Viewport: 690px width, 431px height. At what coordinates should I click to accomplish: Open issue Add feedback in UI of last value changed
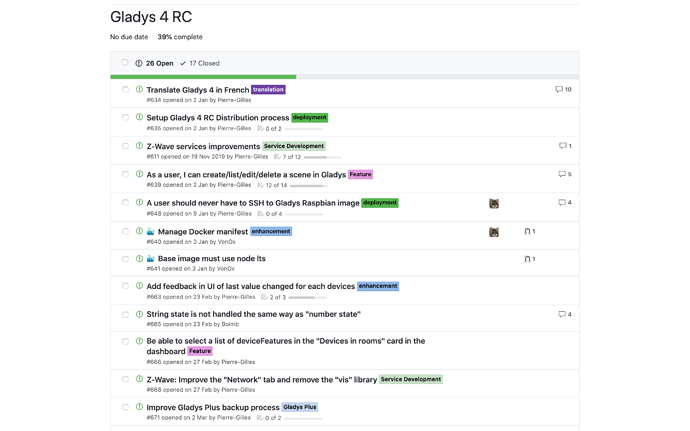coord(250,286)
